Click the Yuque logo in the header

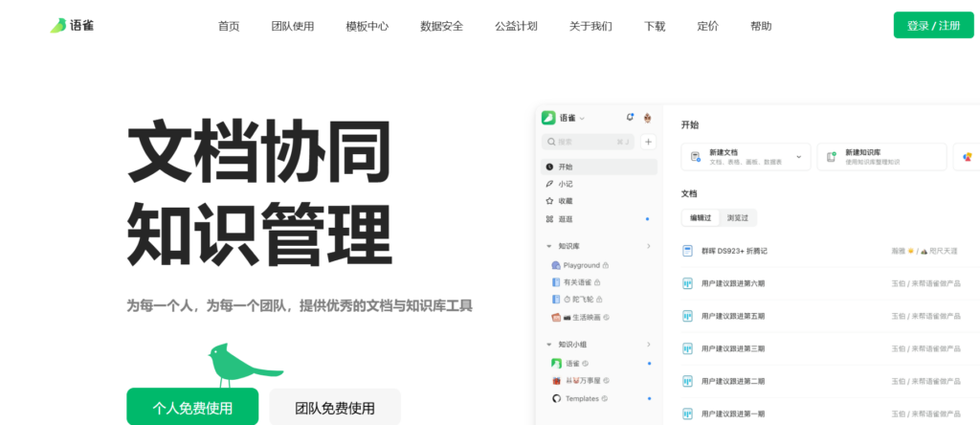72,26
